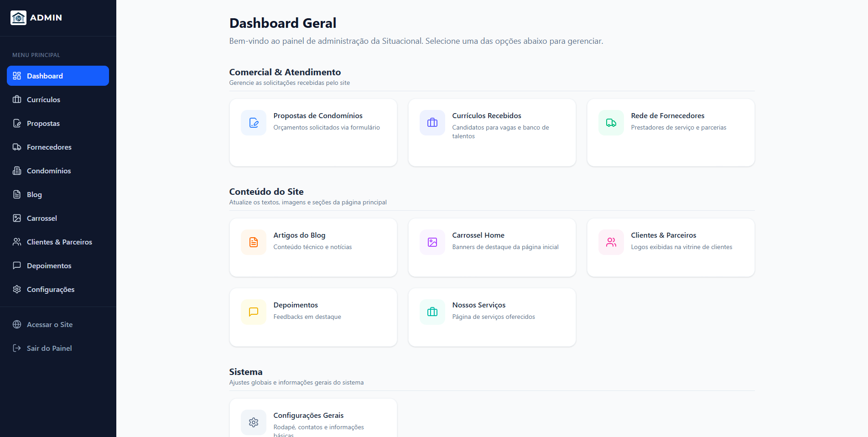Click the teal briefcase icon on Nossos Serviços card

coord(432,312)
